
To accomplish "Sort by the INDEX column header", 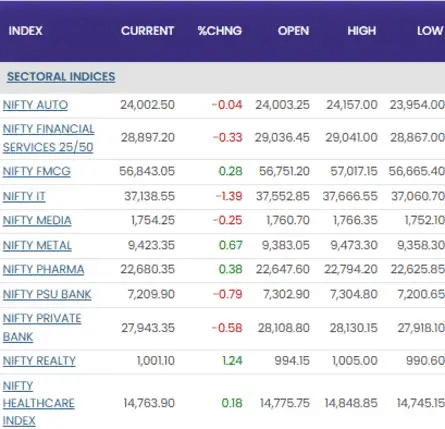I will click(x=26, y=31).
